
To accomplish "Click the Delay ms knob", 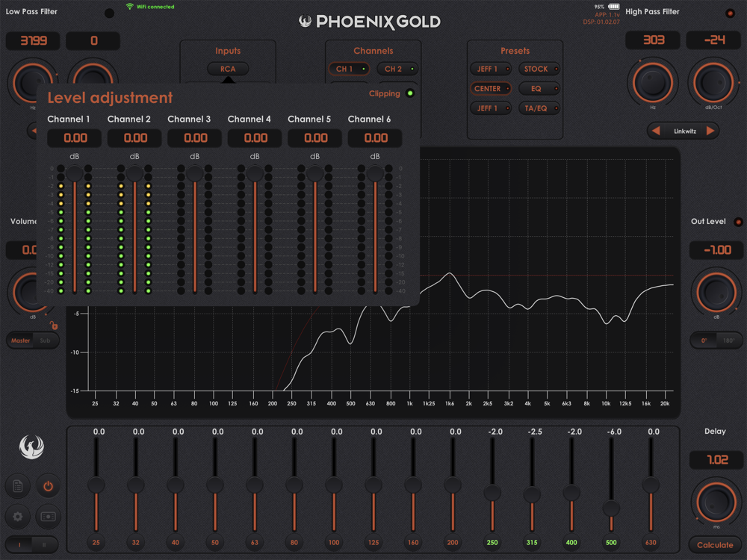I will pos(716,502).
